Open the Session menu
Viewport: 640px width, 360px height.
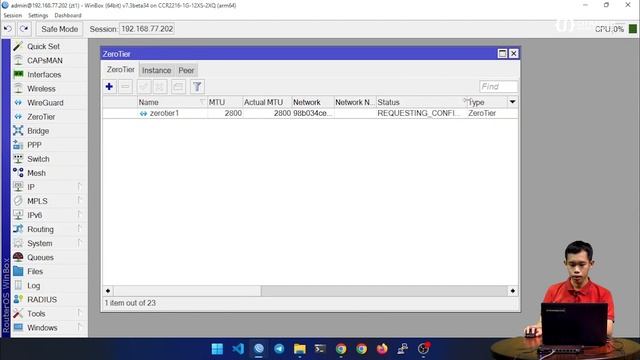pyautogui.click(x=13, y=15)
